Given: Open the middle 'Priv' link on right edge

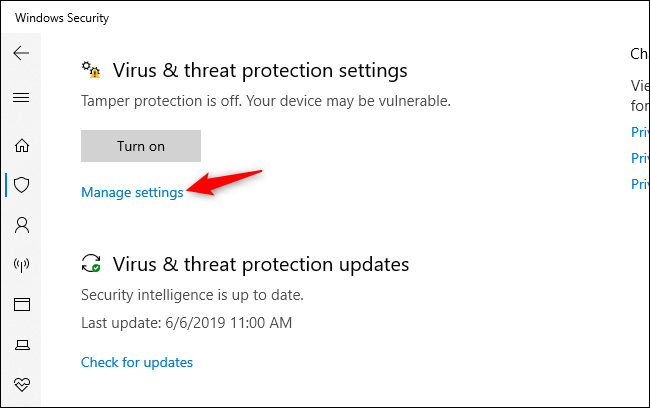Looking at the screenshot, I should coord(640,158).
